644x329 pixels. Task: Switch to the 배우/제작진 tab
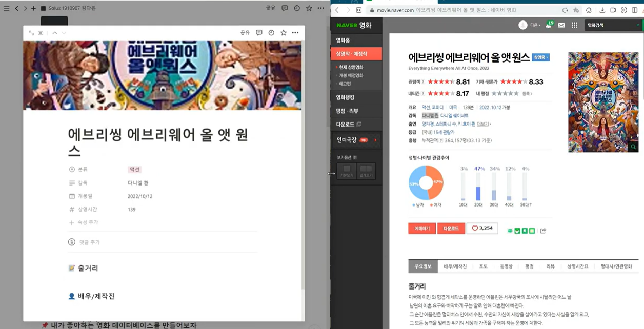click(x=455, y=266)
